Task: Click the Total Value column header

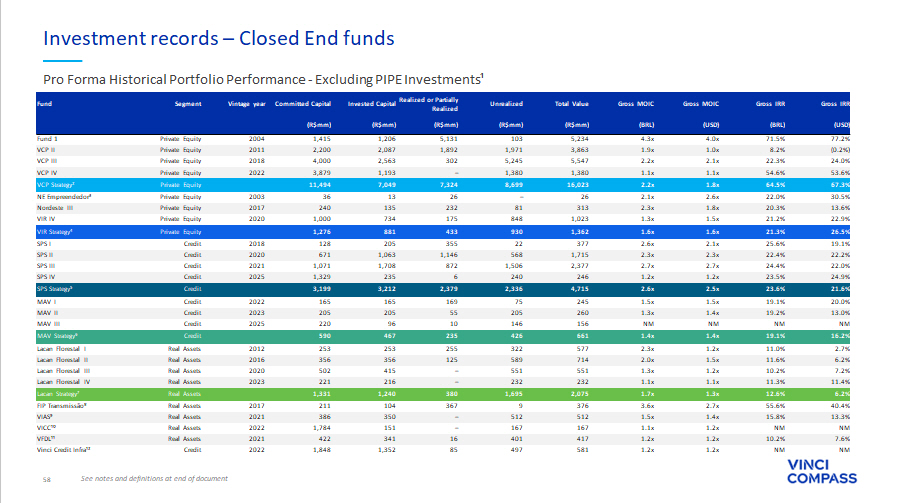Action: [571, 103]
